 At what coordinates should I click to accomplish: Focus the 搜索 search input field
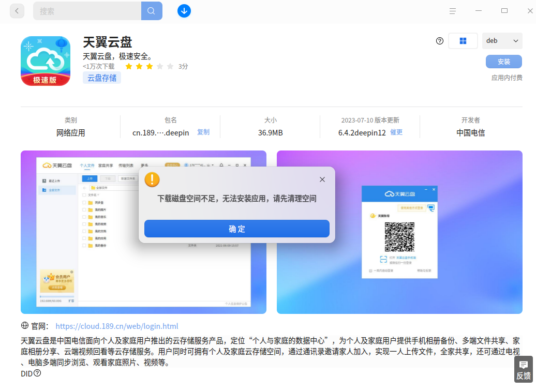(x=87, y=11)
